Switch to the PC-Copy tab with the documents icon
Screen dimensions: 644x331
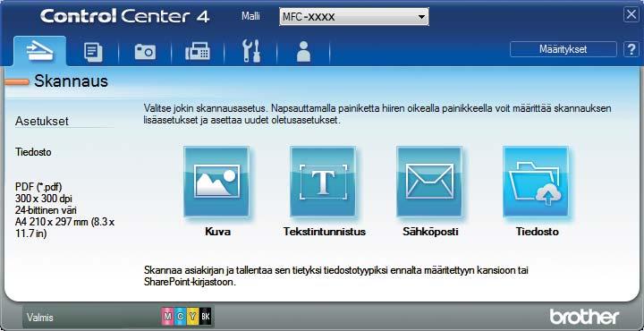pos(93,53)
